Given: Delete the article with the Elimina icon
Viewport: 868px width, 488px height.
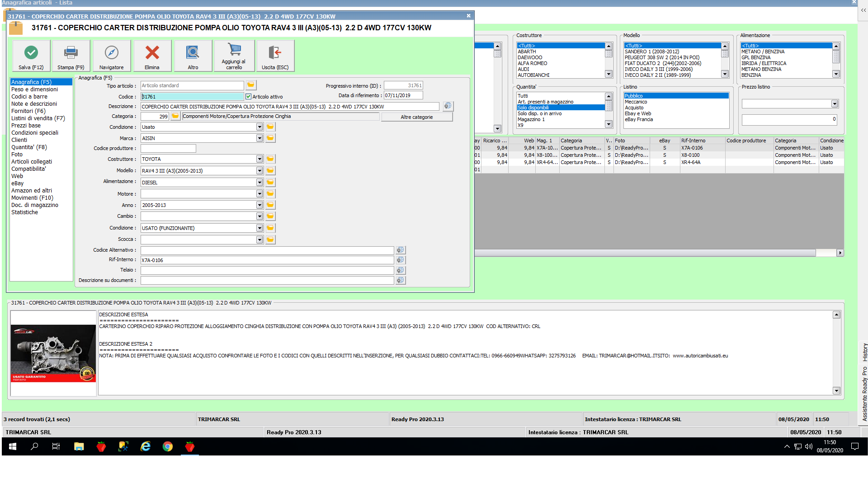Looking at the screenshot, I should [x=152, y=56].
